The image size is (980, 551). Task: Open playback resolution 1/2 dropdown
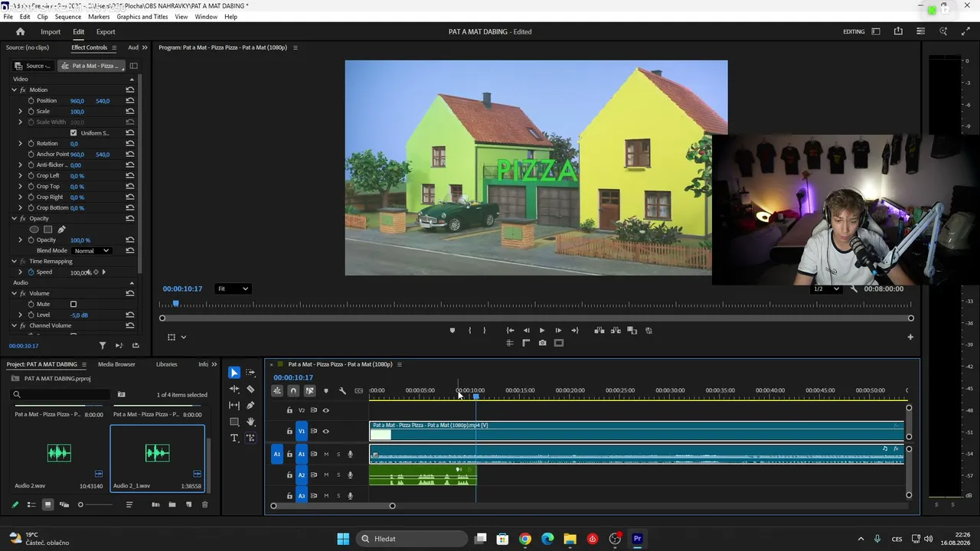(825, 289)
